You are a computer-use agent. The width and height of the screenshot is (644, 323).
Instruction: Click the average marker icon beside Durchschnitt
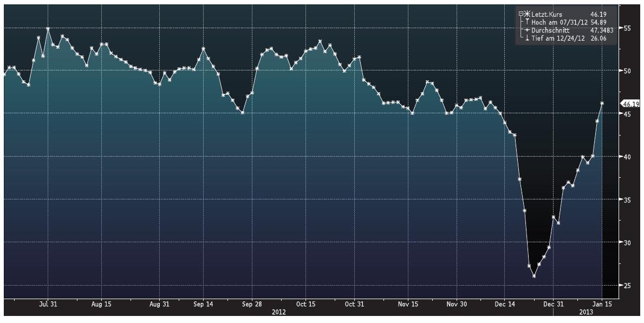coord(528,30)
